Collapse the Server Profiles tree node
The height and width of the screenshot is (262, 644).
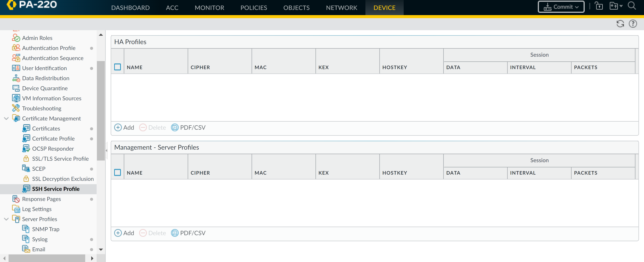point(6,219)
